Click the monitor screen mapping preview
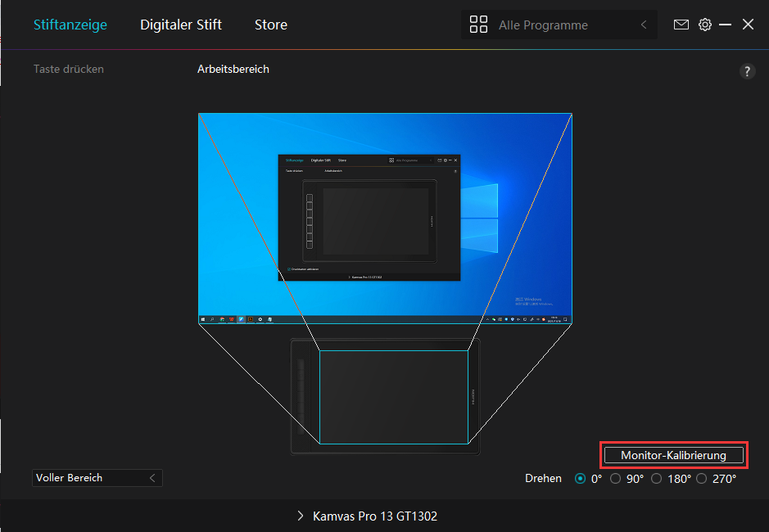Viewport: 769px width, 532px height. coord(385,219)
